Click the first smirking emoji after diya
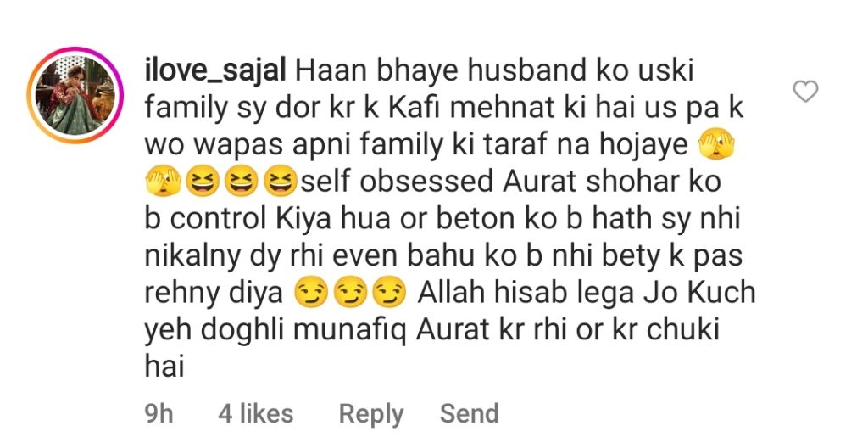This screenshot has height=437, width=868. 312,294
